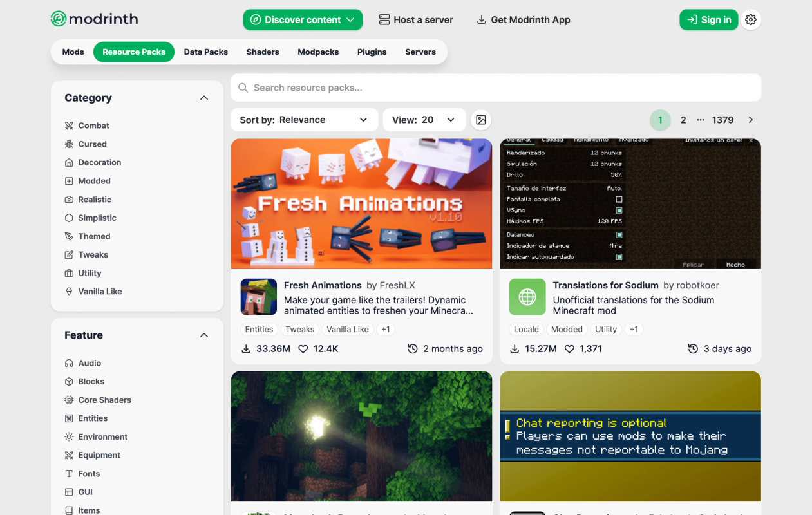The image size is (812, 515).
Task: Click the Core Shaders chip icon
Action: 69,400
